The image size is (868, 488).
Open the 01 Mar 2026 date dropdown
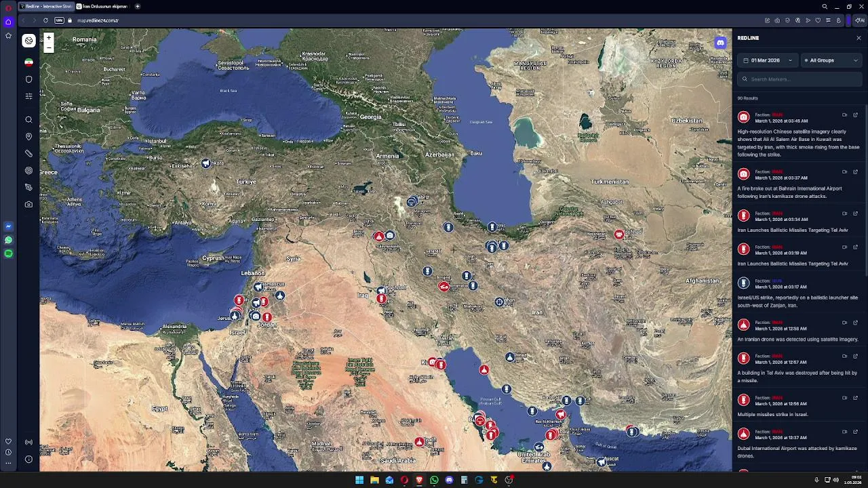pos(768,60)
